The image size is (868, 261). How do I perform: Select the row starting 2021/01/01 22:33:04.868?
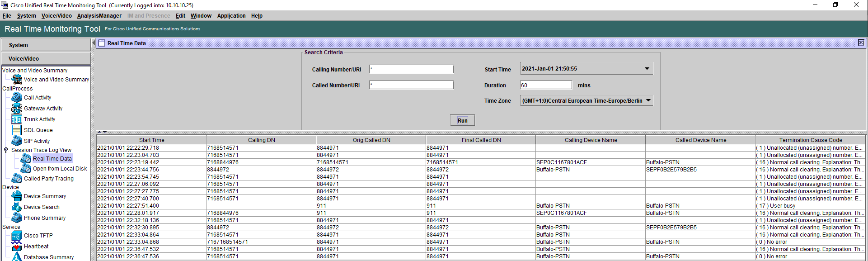click(x=481, y=242)
